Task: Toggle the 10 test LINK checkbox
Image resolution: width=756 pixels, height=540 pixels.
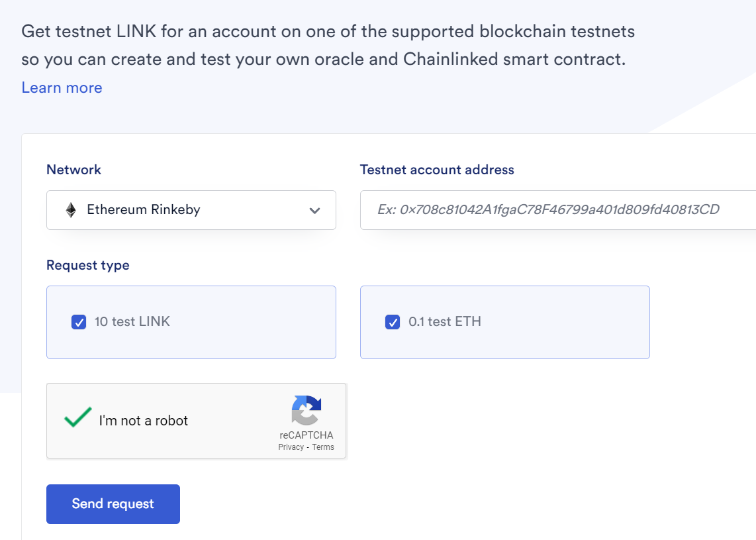Action: 79,323
